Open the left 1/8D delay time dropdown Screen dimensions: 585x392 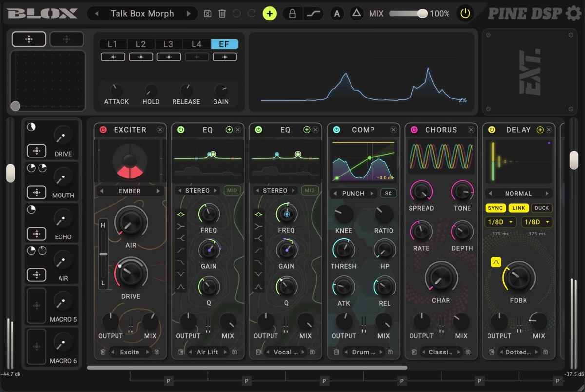point(501,222)
